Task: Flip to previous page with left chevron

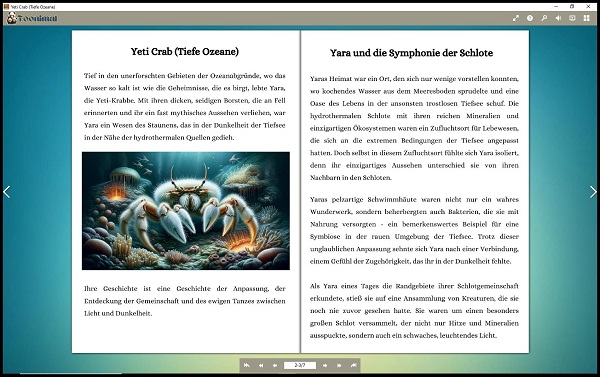Action: pos(7,192)
